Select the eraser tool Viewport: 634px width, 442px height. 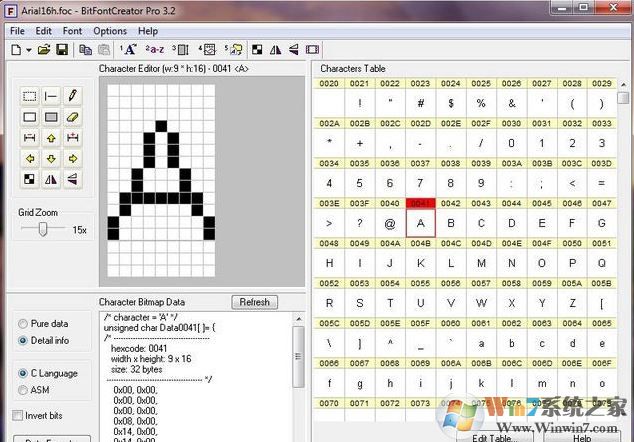[x=72, y=117]
